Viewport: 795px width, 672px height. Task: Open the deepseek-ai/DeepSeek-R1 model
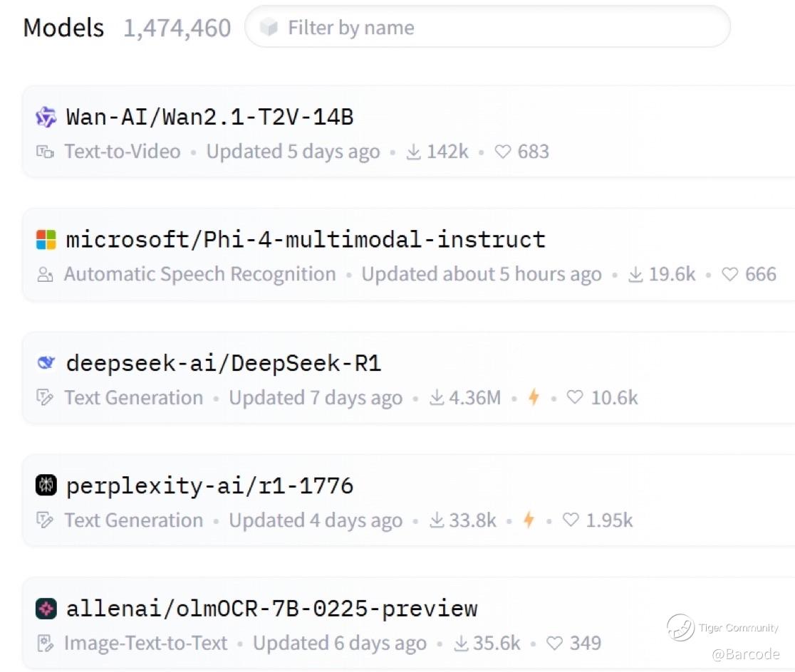(x=224, y=363)
